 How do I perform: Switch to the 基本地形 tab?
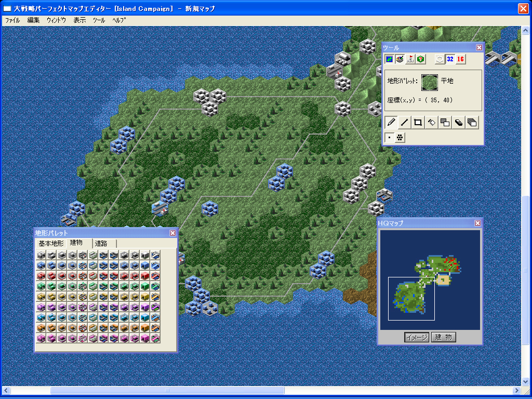tap(51, 244)
